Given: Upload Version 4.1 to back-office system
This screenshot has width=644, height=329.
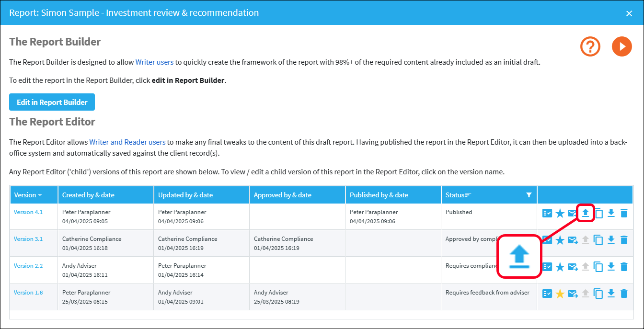Looking at the screenshot, I should point(585,213).
